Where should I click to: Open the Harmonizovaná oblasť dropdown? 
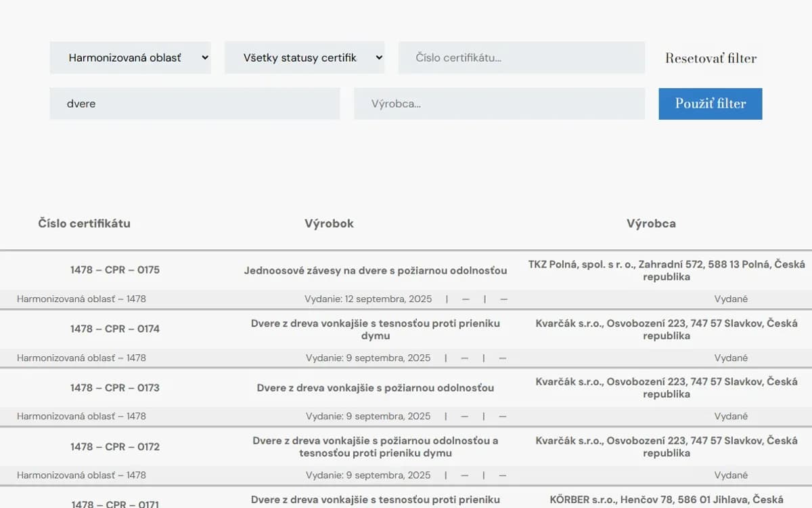click(x=130, y=58)
